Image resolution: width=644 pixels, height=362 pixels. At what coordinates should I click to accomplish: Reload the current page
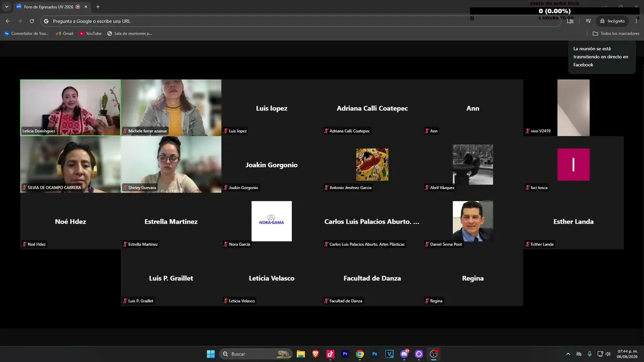point(32,21)
